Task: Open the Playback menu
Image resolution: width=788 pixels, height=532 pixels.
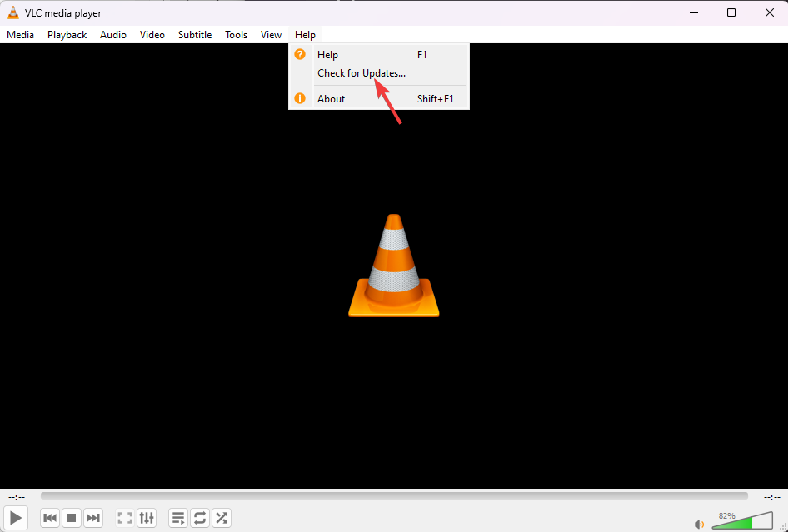Action: coord(67,35)
